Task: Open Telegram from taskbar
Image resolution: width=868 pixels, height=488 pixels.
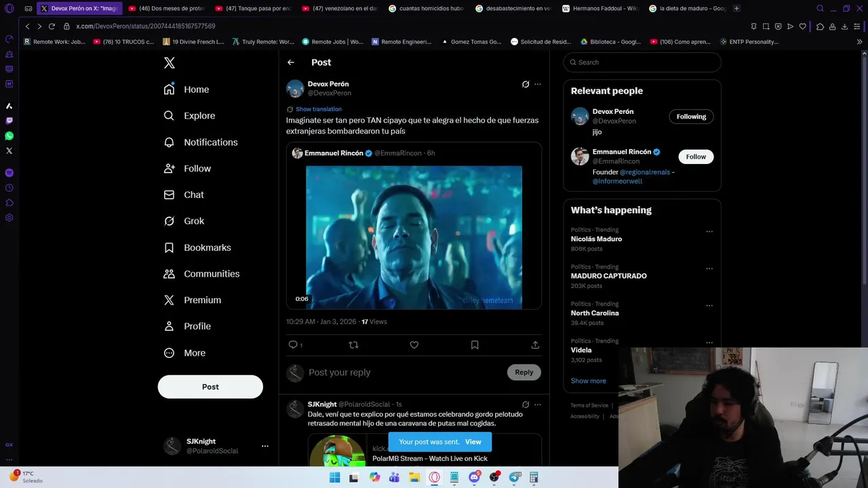Action: (x=515, y=478)
